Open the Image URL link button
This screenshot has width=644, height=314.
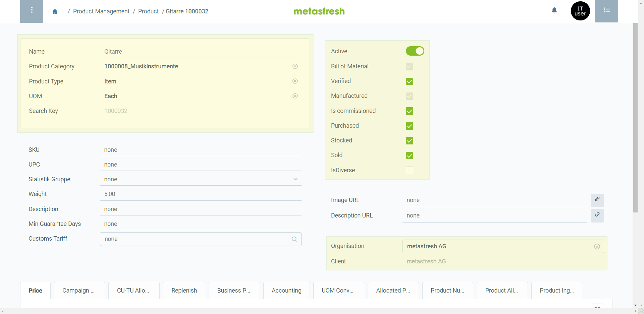[x=597, y=200]
